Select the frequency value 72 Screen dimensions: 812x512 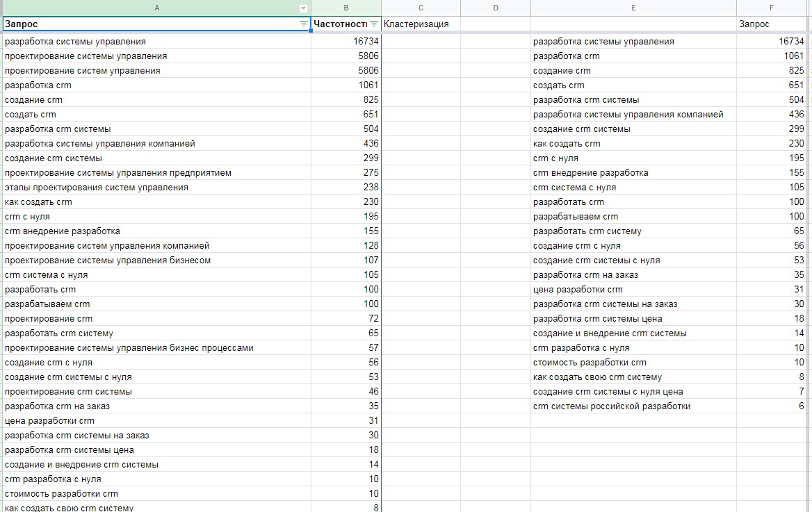346,318
